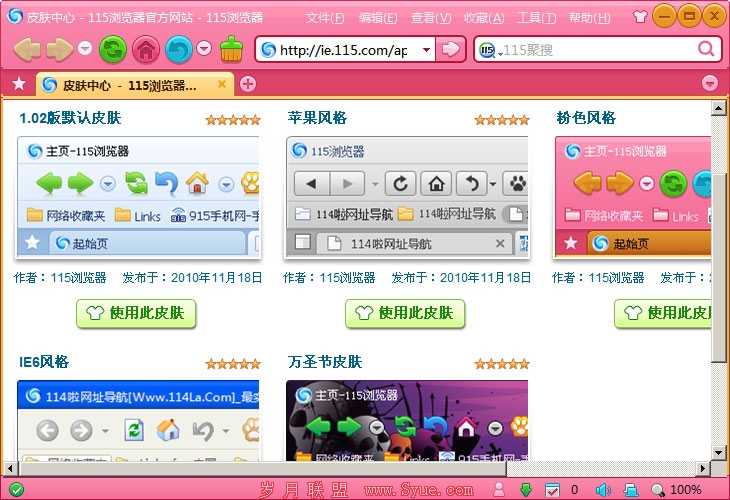The height and width of the screenshot is (500, 730).
Task: Open a new tab with the plus button
Action: 248,84
